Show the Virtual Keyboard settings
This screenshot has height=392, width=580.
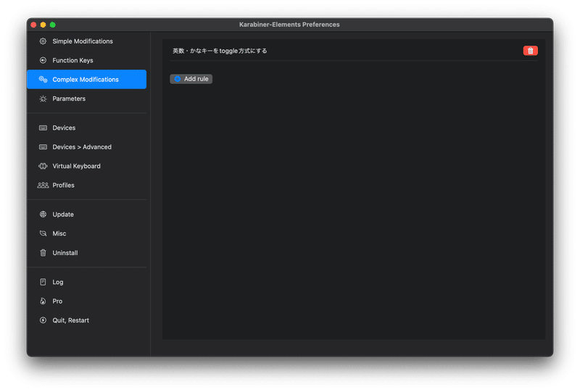(86, 166)
